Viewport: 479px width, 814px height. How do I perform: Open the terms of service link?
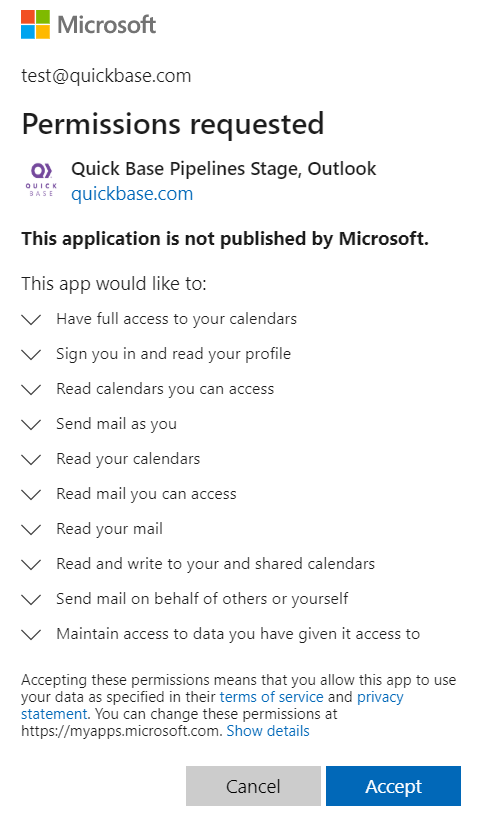[x=271, y=697]
